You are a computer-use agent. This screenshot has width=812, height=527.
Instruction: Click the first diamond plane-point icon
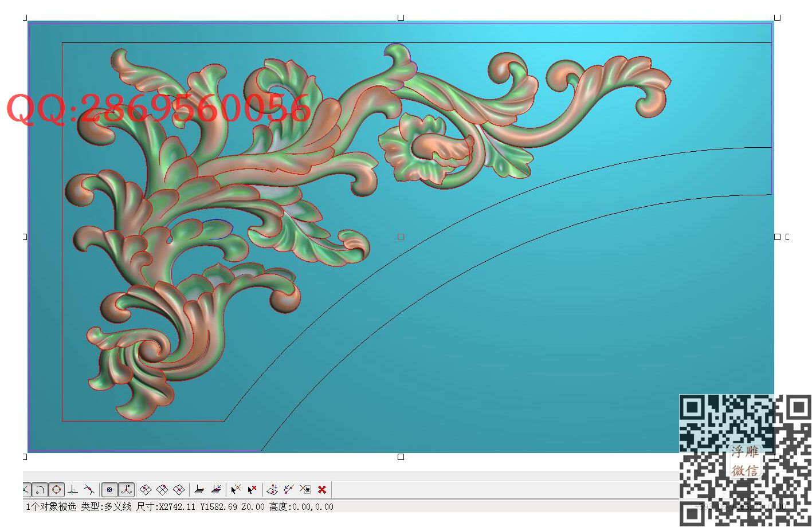[146, 490]
